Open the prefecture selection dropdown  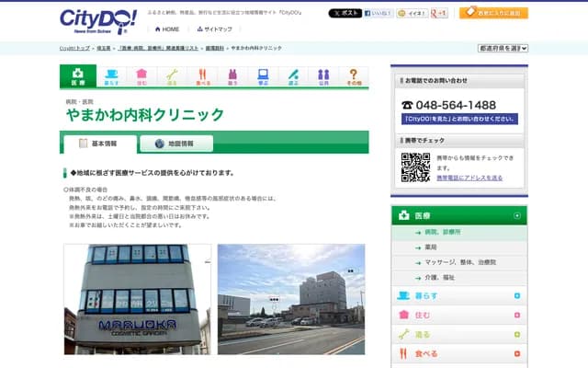pyautogui.click(x=503, y=48)
